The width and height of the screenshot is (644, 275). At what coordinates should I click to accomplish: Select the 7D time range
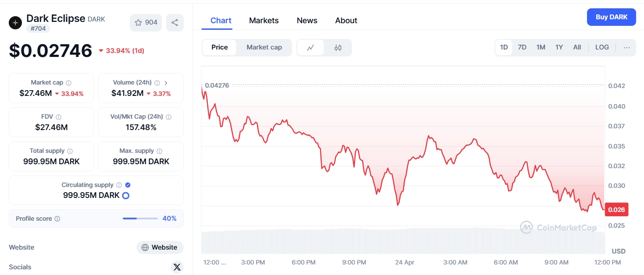click(x=522, y=47)
